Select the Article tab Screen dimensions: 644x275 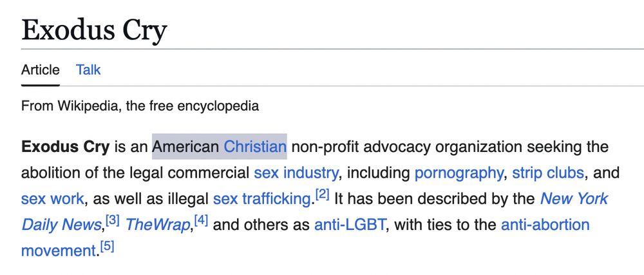pyautogui.click(x=40, y=70)
